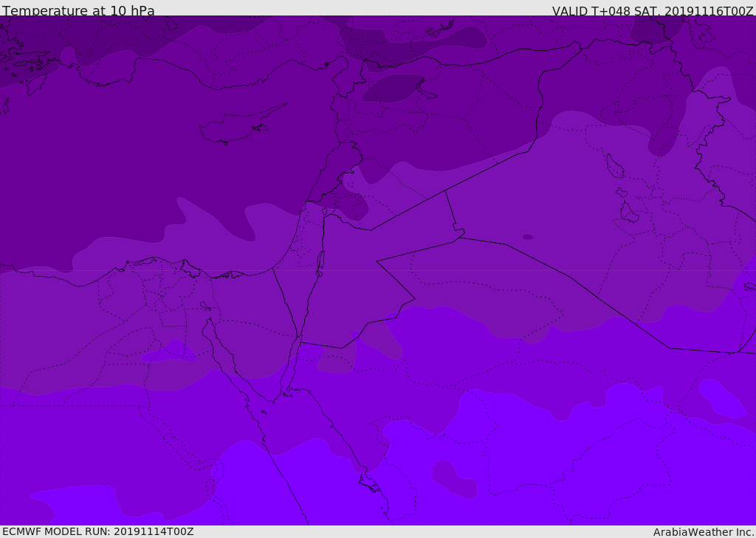The height and width of the screenshot is (538, 756).
Task: Click the island of Cyprus on the map
Action: coord(240,125)
